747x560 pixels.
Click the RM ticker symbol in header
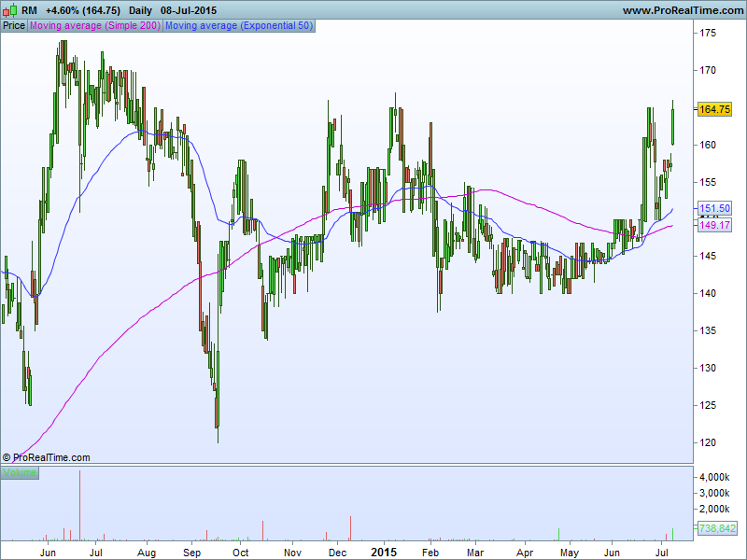(x=30, y=10)
